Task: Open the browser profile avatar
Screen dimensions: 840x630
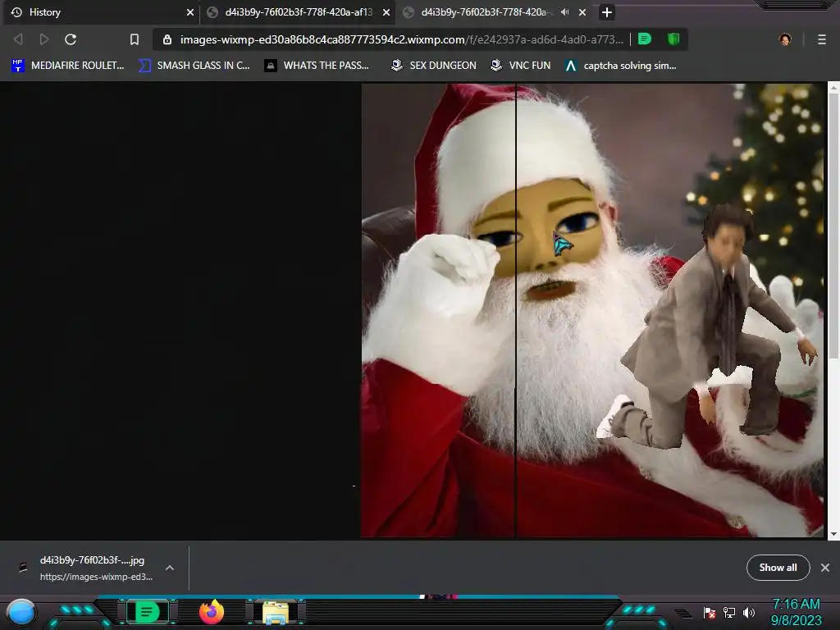Action: (x=785, y=39)
